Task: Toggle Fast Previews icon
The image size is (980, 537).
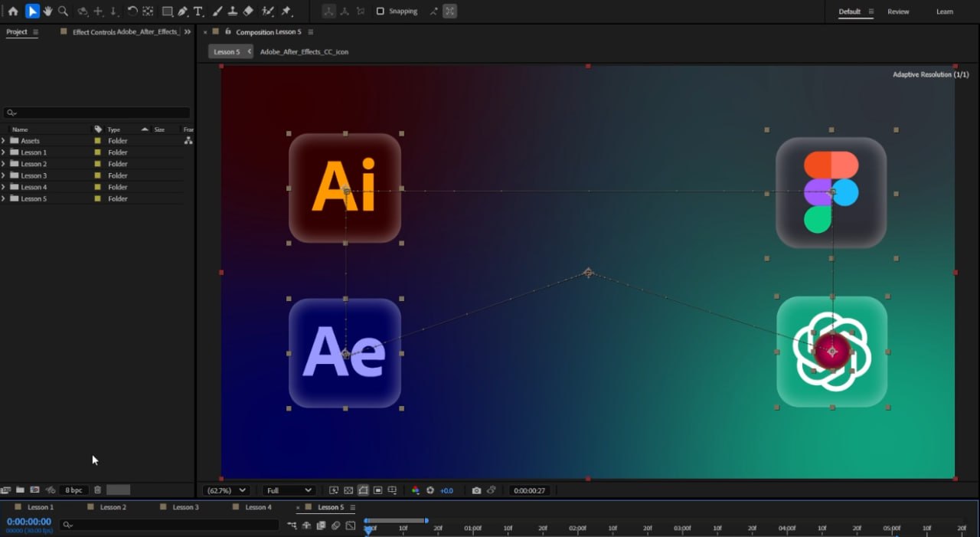Action: coord(334,490)
